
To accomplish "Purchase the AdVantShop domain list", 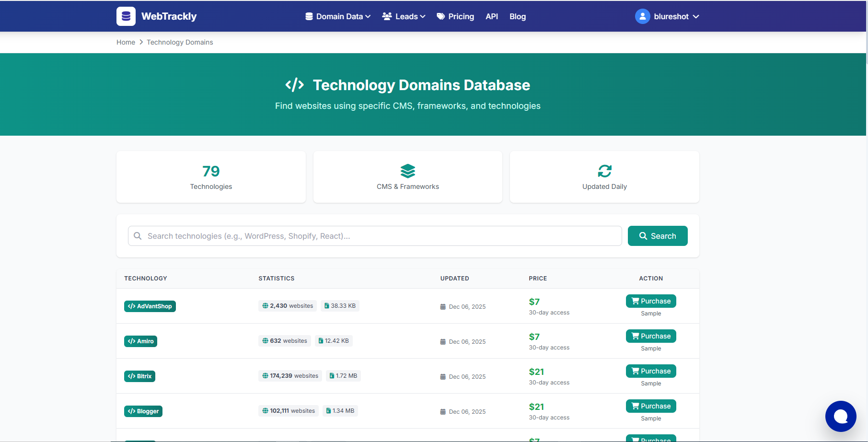I will coord(651,301).
